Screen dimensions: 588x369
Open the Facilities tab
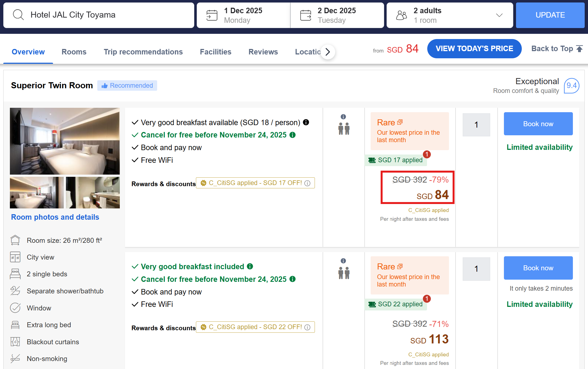pos(215,52)
